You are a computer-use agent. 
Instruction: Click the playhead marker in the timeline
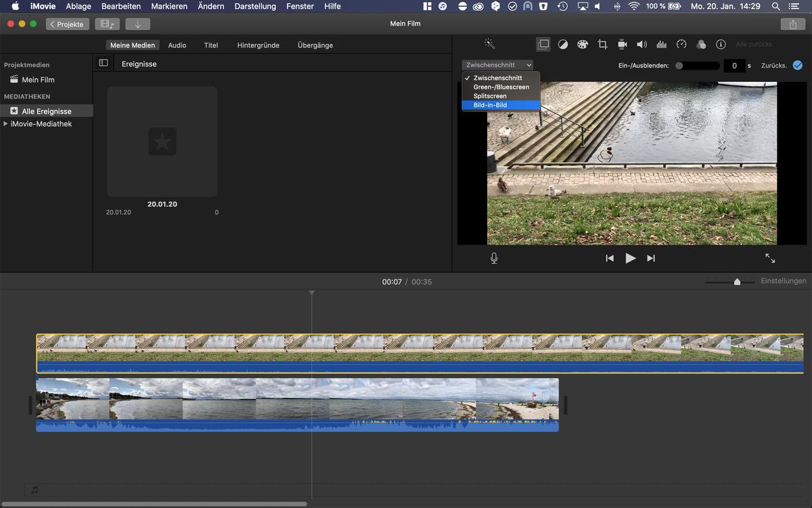point(312,293)
